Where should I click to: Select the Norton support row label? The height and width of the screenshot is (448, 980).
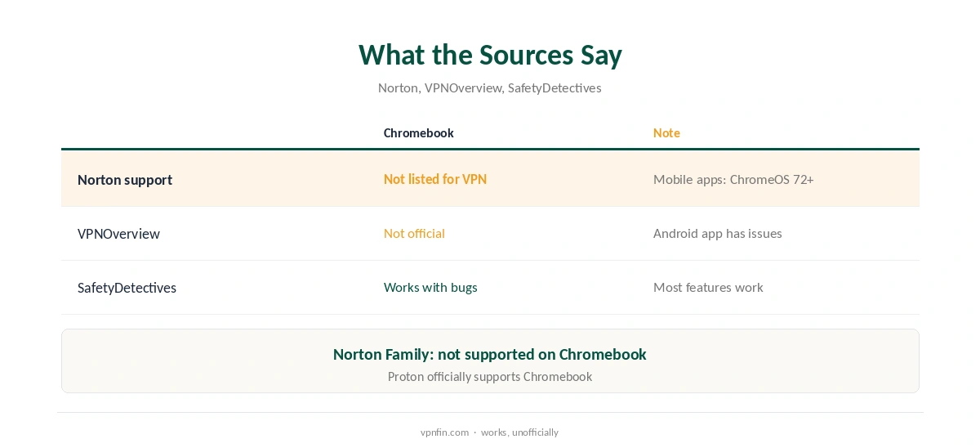click(125, 180)
